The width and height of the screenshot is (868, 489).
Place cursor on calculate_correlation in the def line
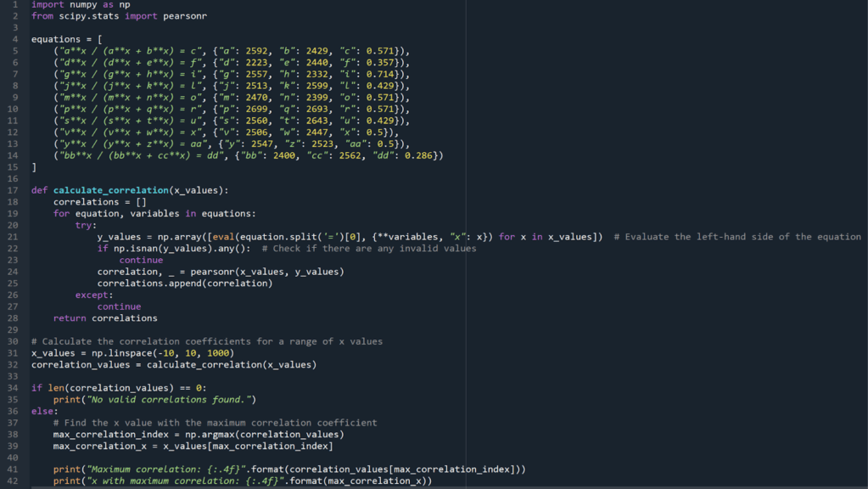click(x=110, y=190)
